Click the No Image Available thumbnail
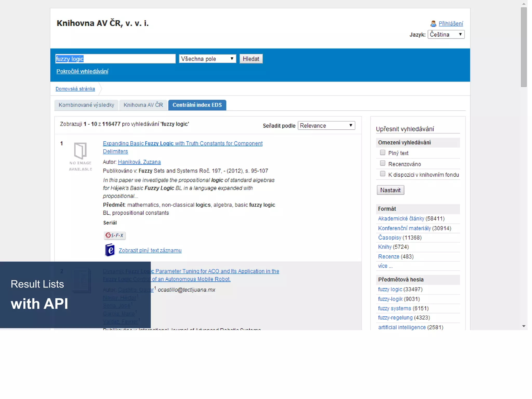The height and width of the screenshot is (399, 532). pos(81,156)
